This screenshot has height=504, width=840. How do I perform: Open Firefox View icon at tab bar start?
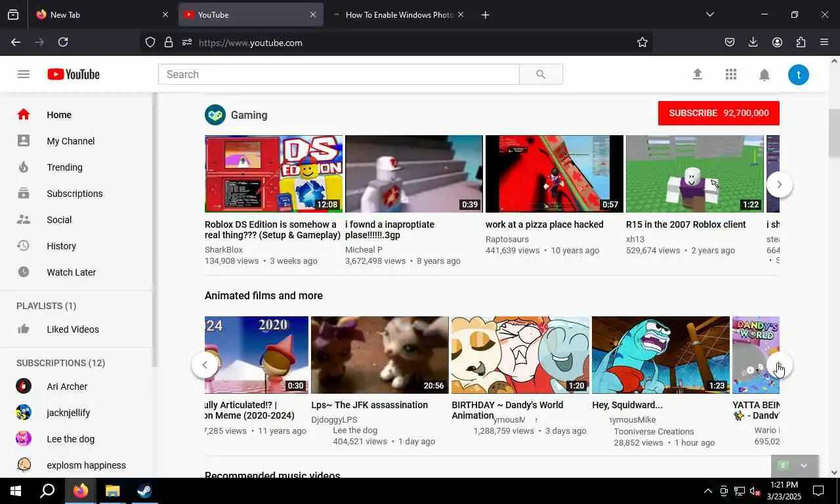coord(13,14)
